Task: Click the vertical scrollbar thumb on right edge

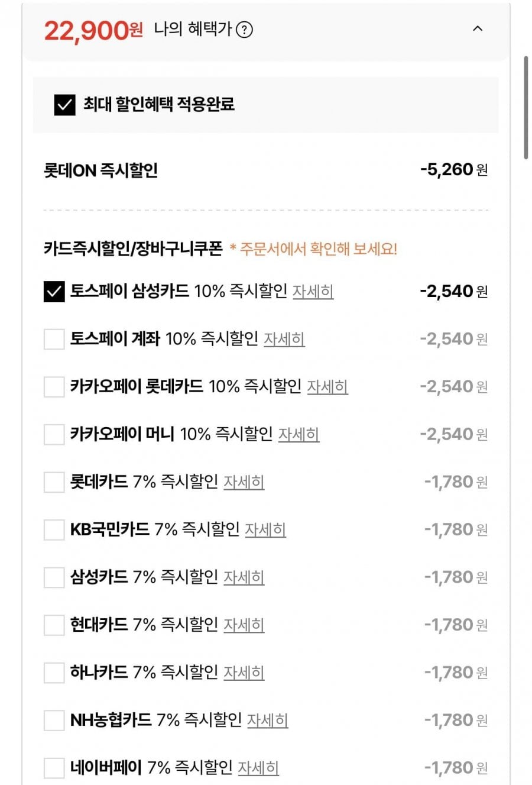Action: (525, 108)
